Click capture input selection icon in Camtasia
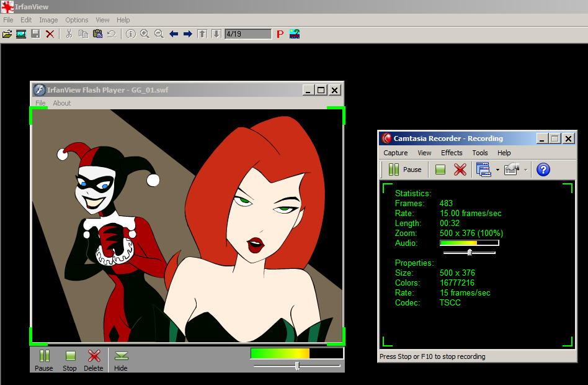Screen dimensions: 588x385 coord(484,170)
